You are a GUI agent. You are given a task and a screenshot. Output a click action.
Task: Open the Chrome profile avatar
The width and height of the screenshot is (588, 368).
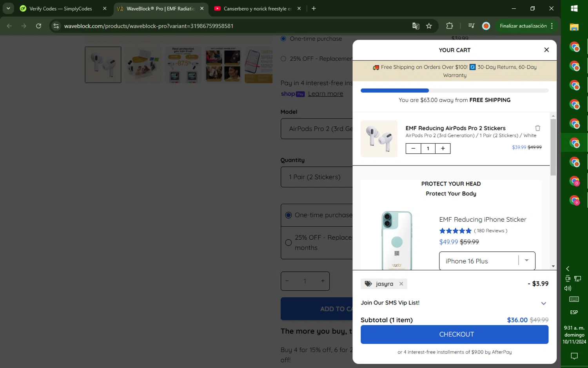[486, 26]
